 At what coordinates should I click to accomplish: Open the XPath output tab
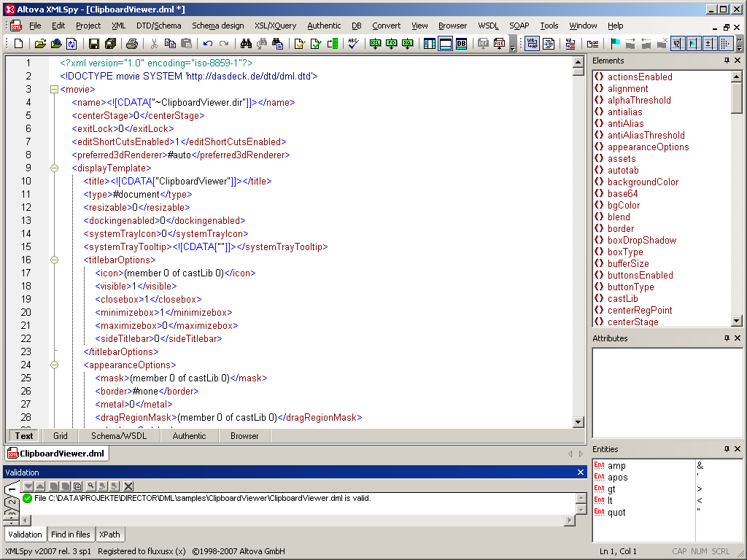(x=109, y=534)
